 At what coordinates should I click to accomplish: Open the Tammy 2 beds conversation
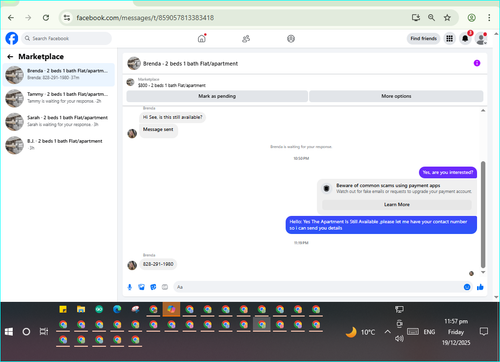point(59,98)
